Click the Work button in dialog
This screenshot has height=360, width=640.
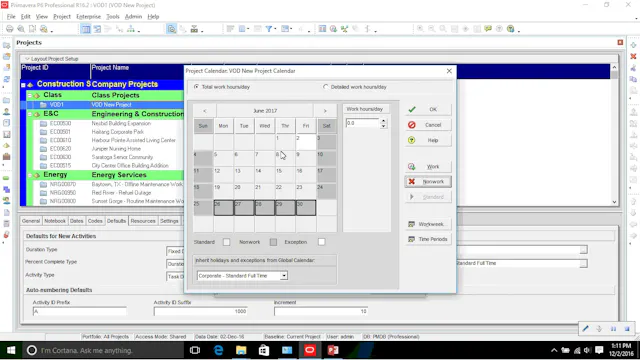point(428,167)
